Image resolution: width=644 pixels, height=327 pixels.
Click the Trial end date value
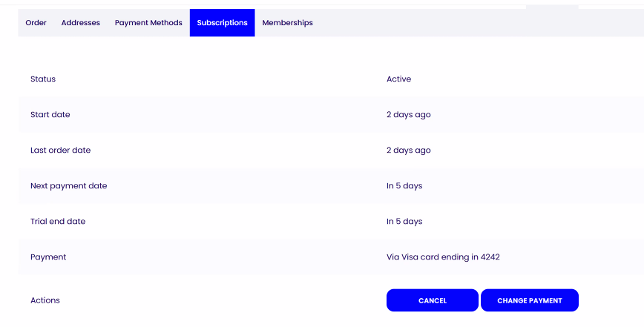pyautogui.click(x=404, y=222)
